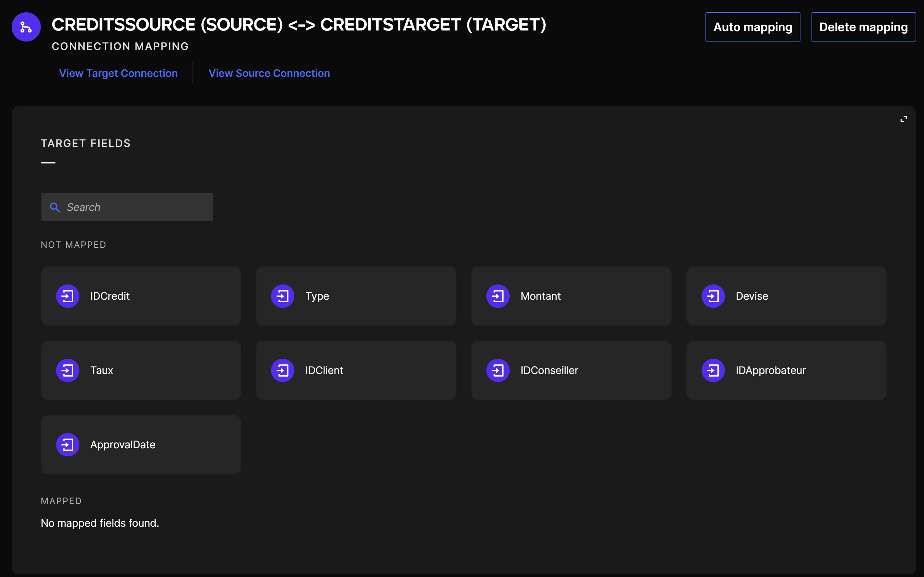Click the search magnifier icon
Viewport: 924px width, 577px height.
(55, 207)
